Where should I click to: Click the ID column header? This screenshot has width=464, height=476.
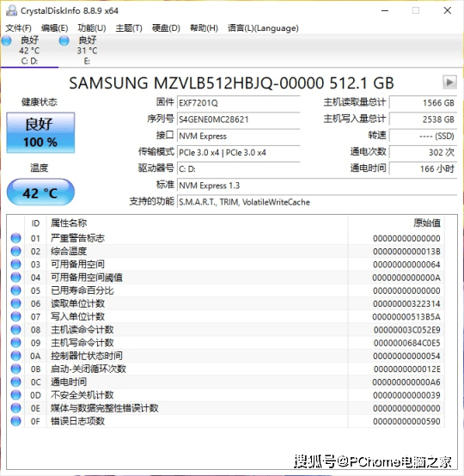(35, 223)
